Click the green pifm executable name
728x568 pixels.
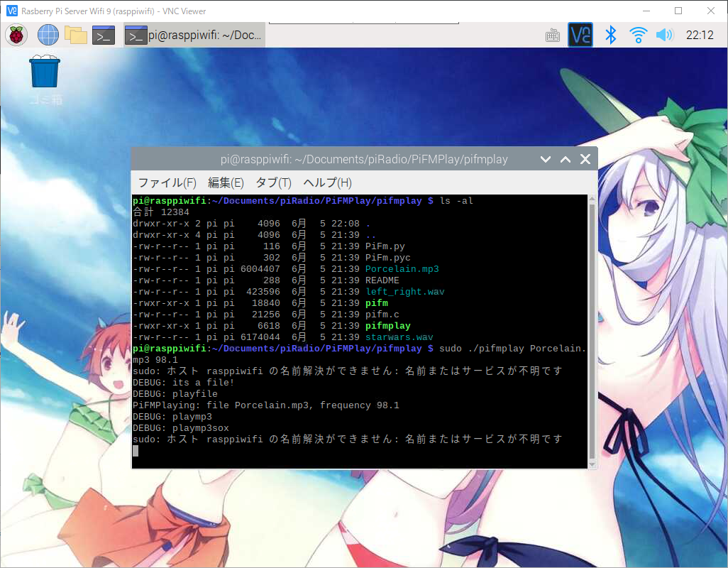(377, 302)
